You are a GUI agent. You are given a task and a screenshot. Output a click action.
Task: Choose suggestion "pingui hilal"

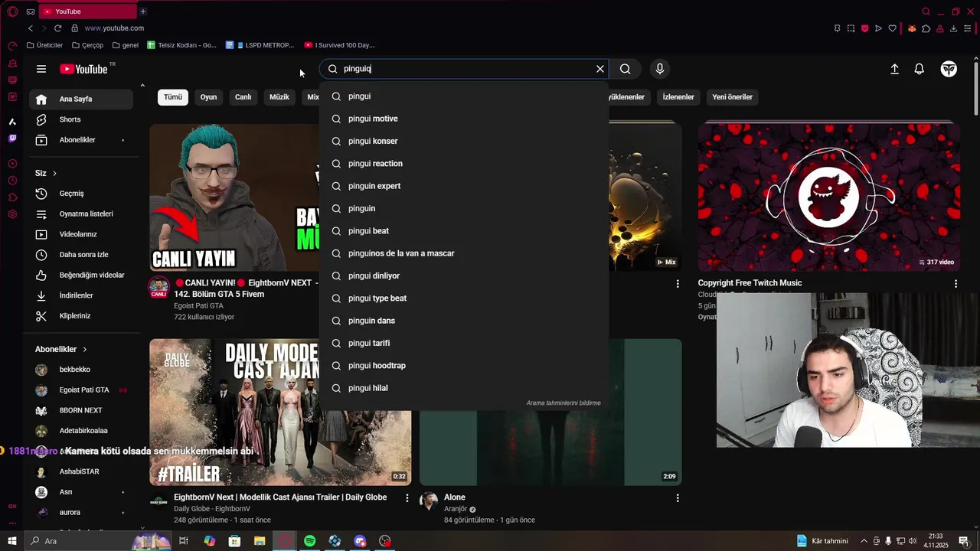(x=464, y=388)
